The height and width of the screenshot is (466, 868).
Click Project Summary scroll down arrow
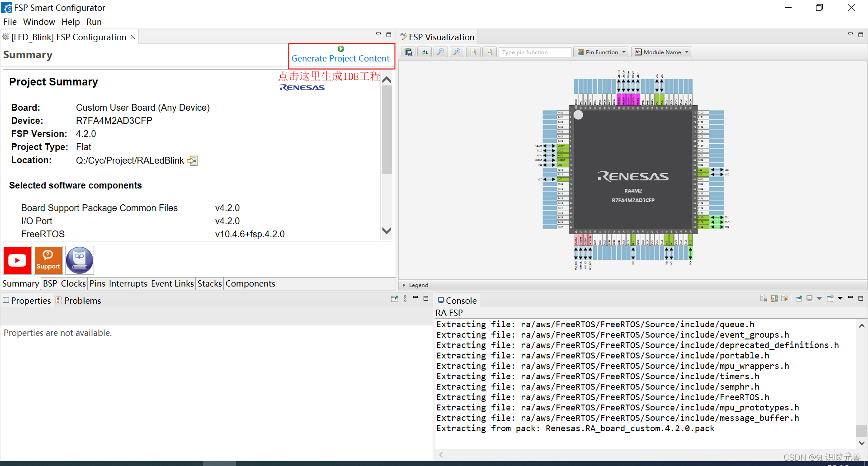tap(387, 231)
